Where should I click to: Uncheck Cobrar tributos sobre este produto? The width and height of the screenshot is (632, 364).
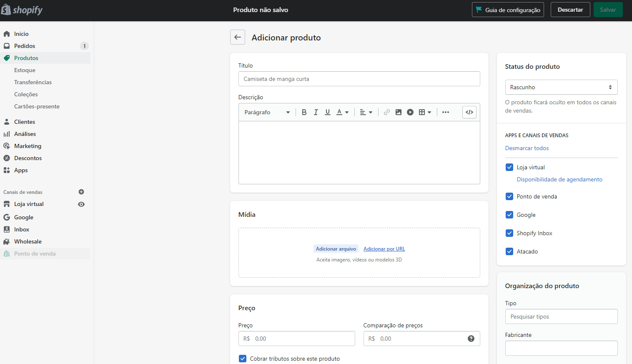pyautogui.click(x=242, y=359)
